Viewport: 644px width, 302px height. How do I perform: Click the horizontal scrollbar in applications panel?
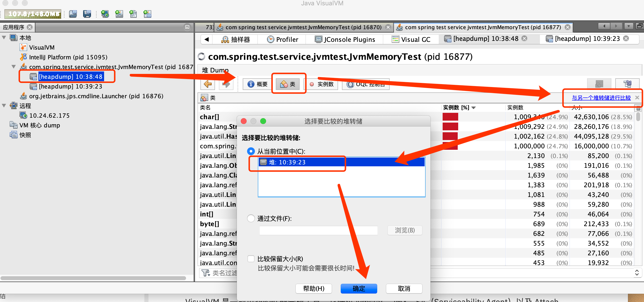point(93,278)
